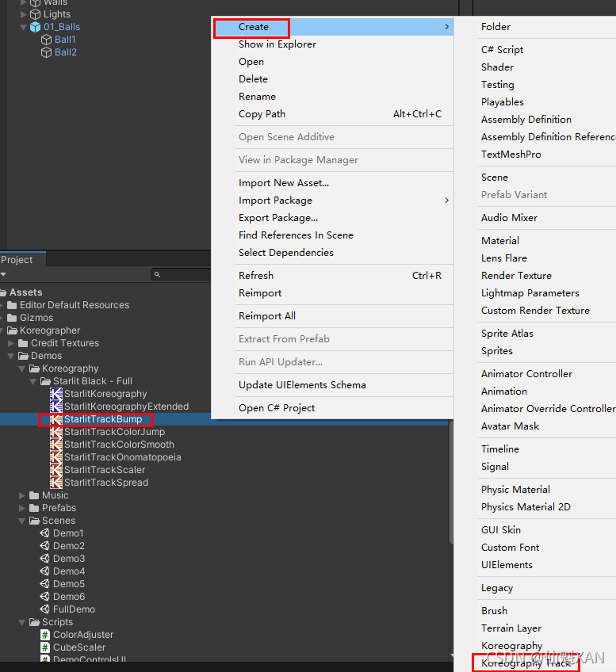Switch to the Project tab

tap(21, 260)
